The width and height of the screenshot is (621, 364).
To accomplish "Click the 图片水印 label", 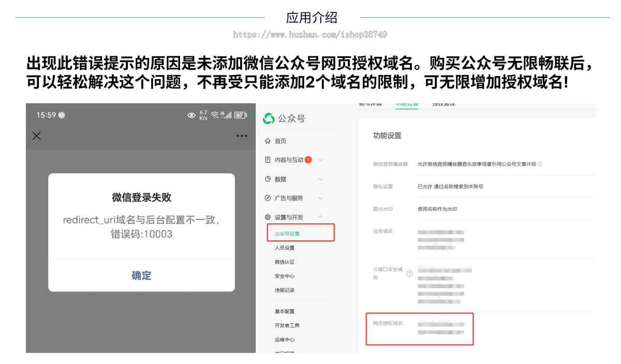I will 383,209.
